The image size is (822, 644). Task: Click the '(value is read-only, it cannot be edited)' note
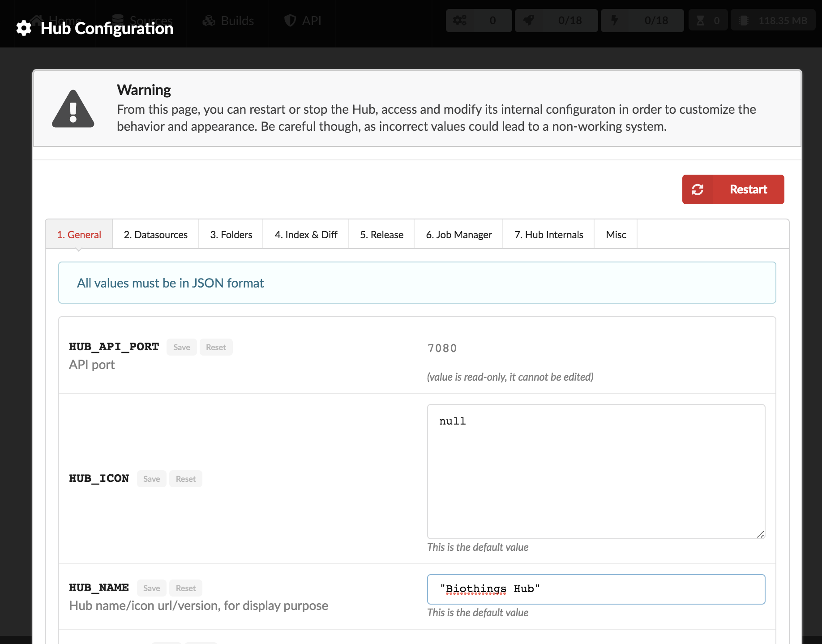[510, 377]
